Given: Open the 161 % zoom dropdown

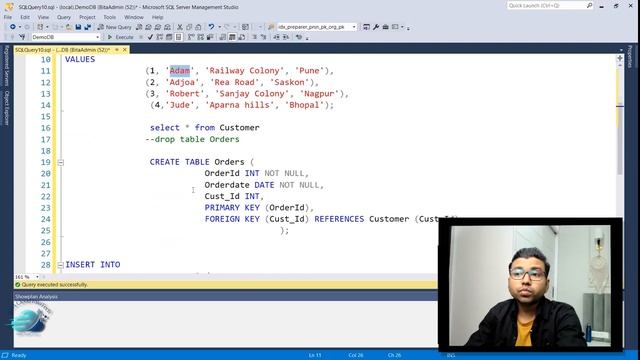Looking at the screenshot, I should point(37,277).
